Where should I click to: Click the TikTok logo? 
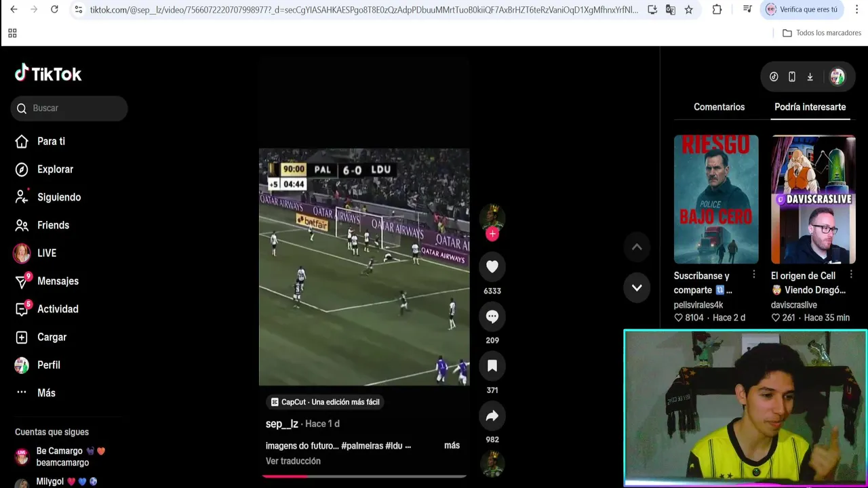coord(48,74)
